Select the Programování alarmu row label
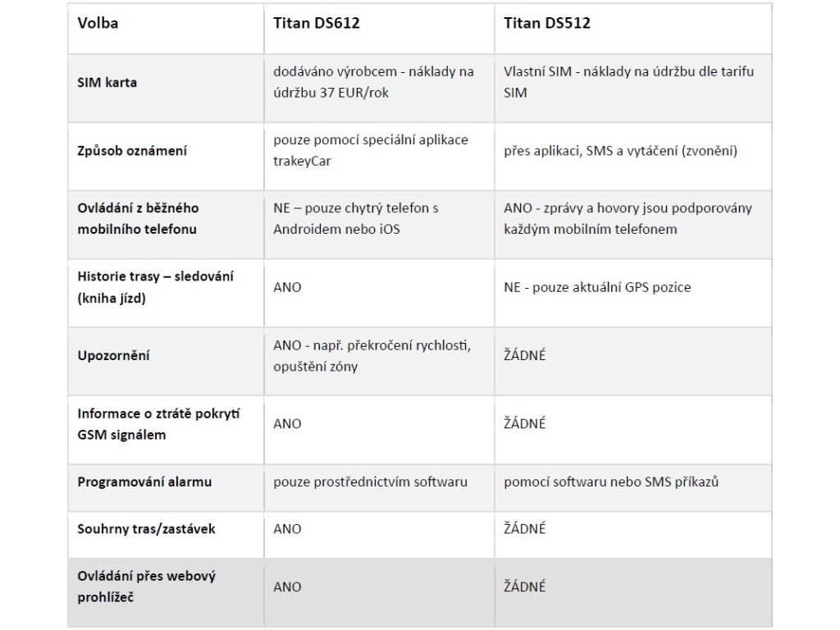 click(x=144, y=482)
